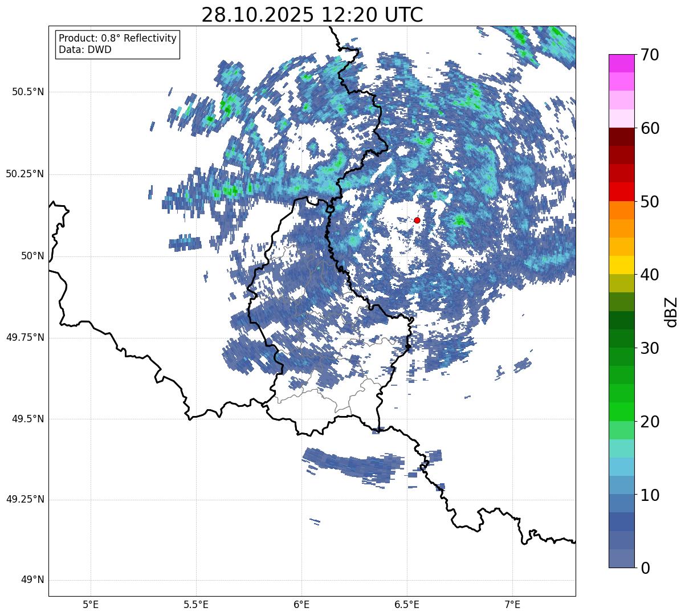Click the "Product: 0.8° Reflectivity" label

click(118, 38)
